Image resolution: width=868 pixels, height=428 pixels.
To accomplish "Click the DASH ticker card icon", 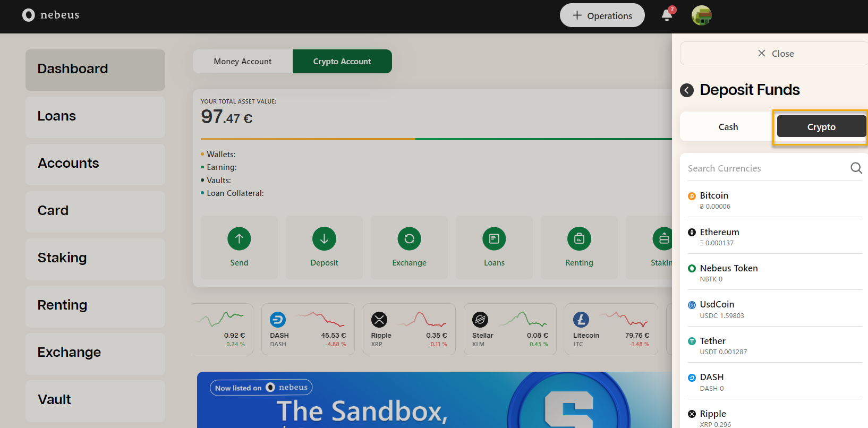I will coord(278,320).
